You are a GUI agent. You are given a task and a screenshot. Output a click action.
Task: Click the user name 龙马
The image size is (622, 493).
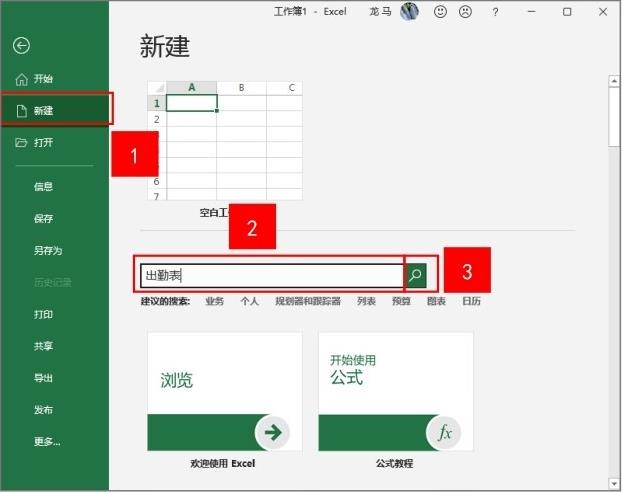point(380,12)
